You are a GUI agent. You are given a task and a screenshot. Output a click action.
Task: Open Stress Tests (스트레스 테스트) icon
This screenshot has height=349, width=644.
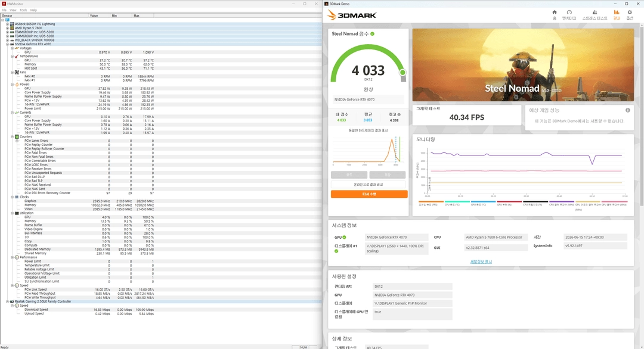pos(595,13)
